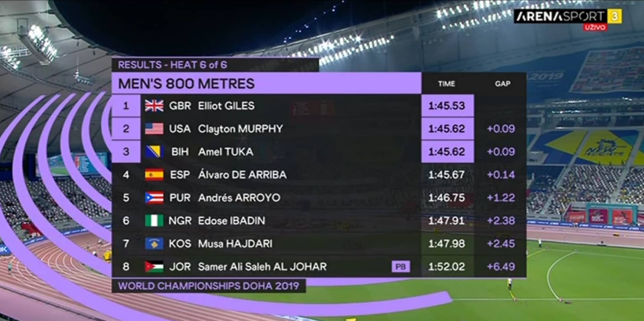This screenshot has height=321, width=644.
Task: Click the Great Britain flag icon
Action: tap(154, 106)
